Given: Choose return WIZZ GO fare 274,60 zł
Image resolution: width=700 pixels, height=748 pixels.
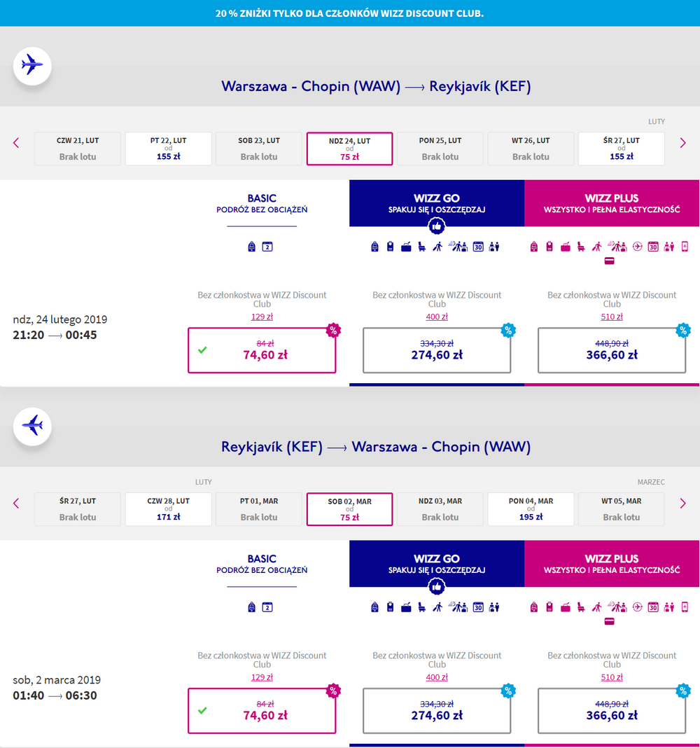Looking at the screenshot, I should 437,711.
